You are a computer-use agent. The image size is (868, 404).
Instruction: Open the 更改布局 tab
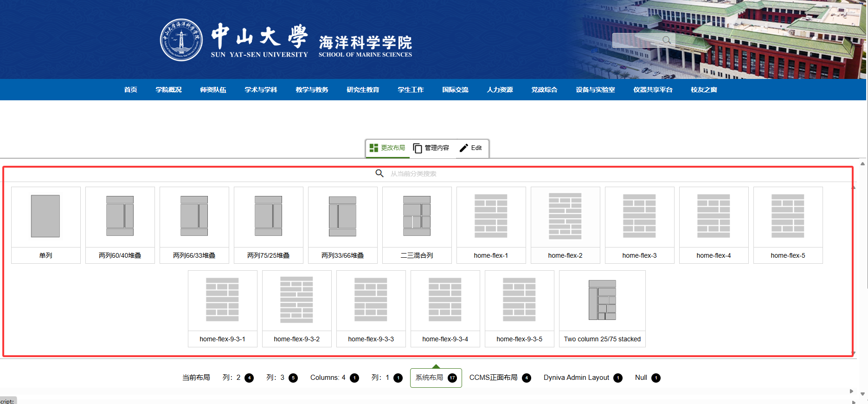[x=387, y=148]
